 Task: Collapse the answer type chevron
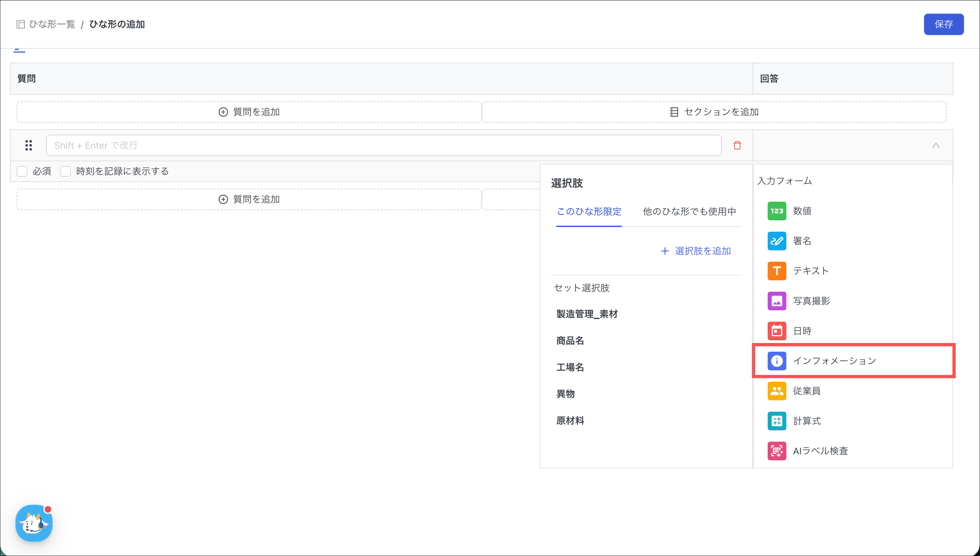pos(935,145)
